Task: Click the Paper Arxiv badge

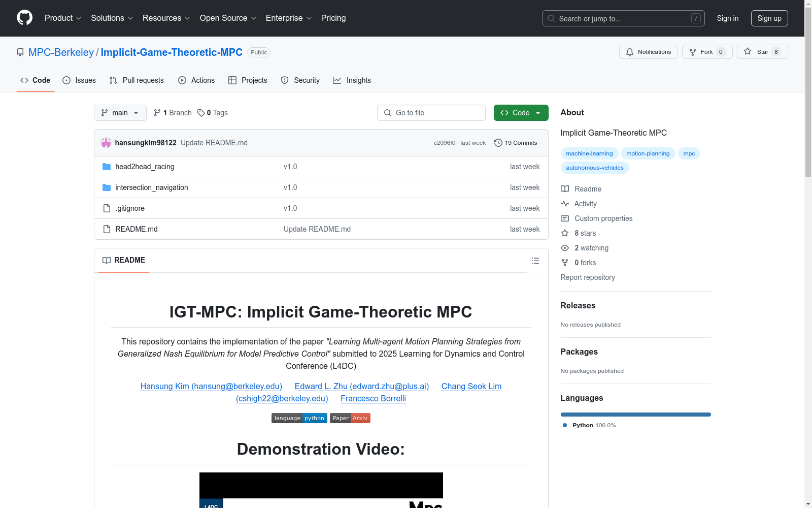Action: (x=350, y=418)
